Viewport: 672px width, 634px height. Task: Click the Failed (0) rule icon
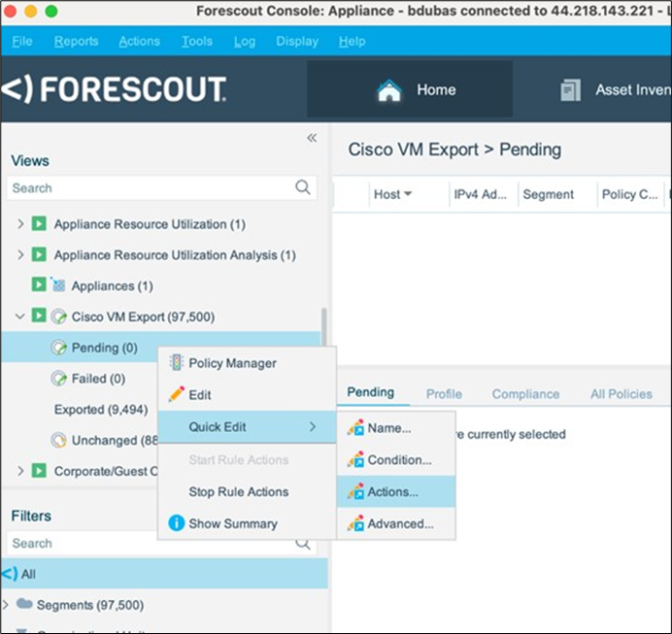pos(58,379)
